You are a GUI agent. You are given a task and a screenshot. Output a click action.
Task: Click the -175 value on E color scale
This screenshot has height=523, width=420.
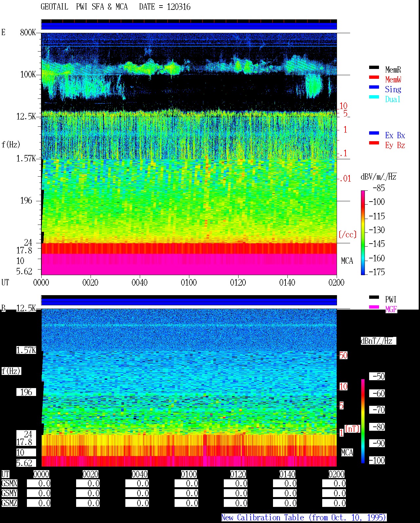[377, 272]
